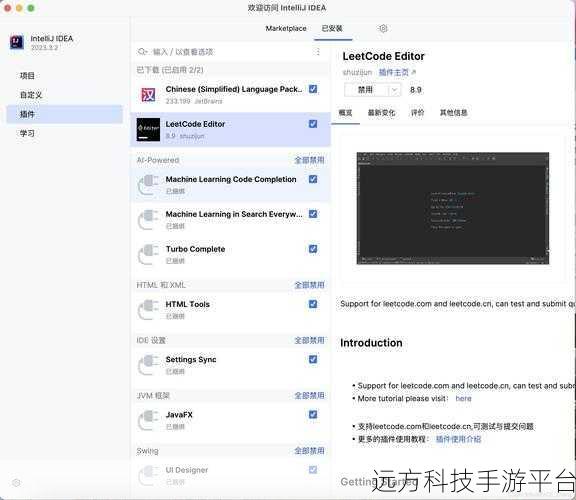Image resolution: width=576 pixels, height=500 pixels.
Task: Uncheck the JavaFX plugin
Action: [313, 414]
